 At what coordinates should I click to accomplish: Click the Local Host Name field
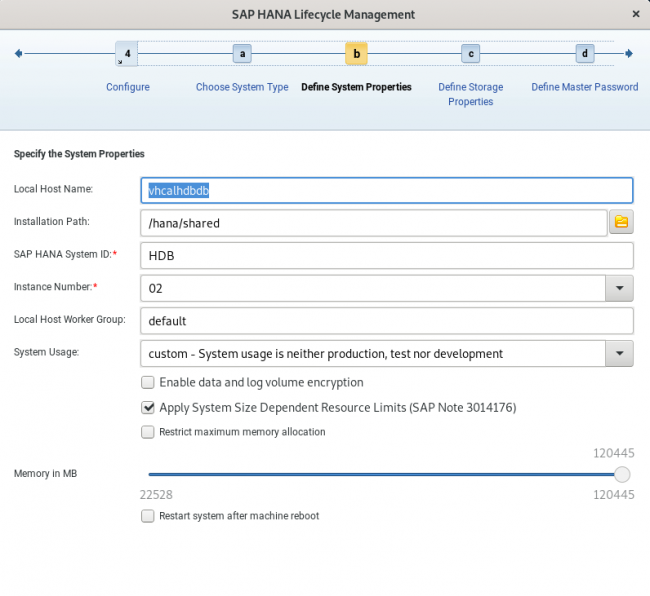(387, 190)
